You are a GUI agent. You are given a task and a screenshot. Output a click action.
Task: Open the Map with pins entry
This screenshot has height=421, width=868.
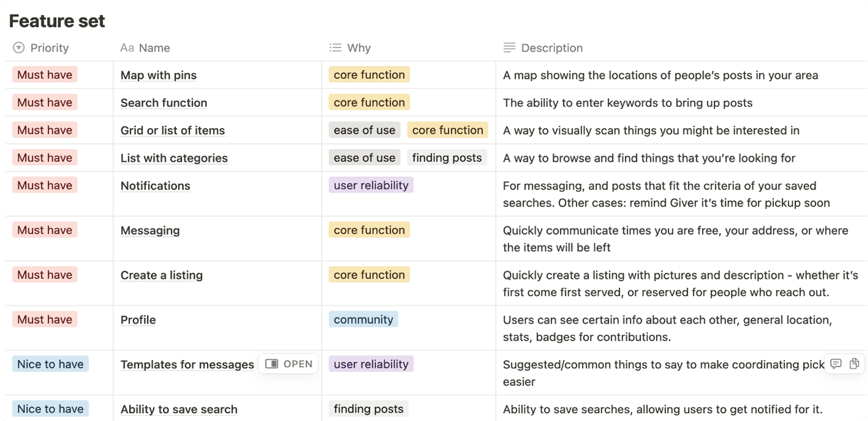[x=158, y=75]
